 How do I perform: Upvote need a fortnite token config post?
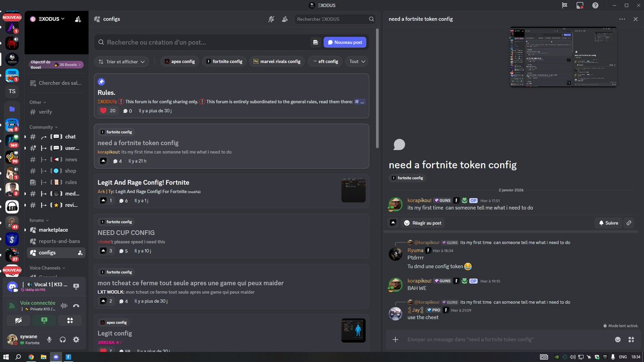click(104, 161)
